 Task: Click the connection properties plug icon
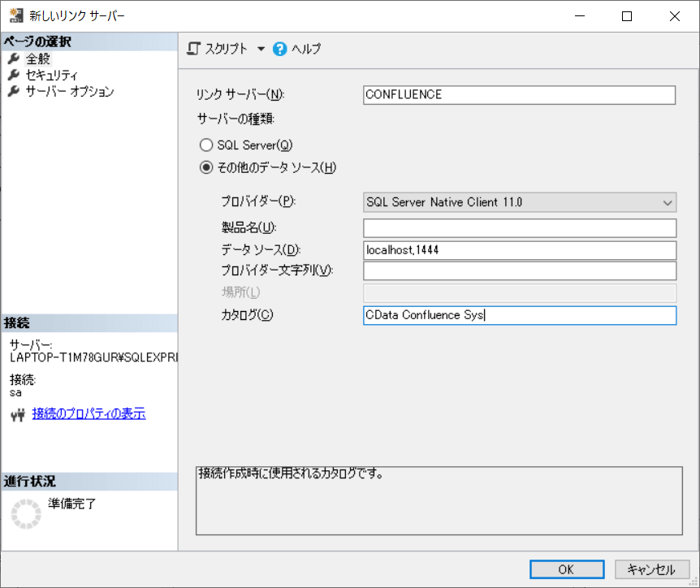click(x=18, y=415)
